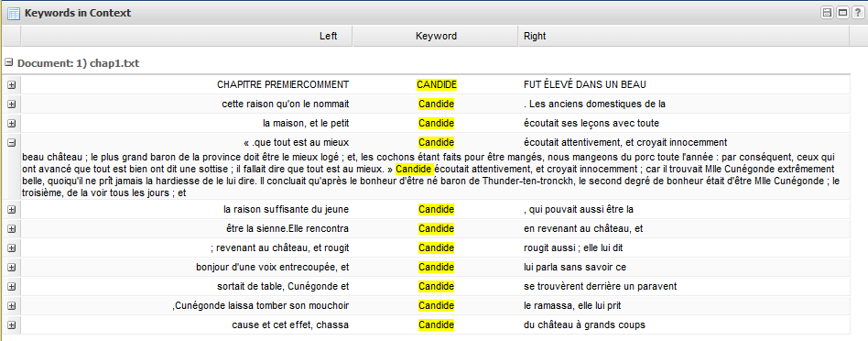This screenshot has height=341, width=868.
Task: Click highlighted Candide in expanded context text
Action: pos(415,169)
